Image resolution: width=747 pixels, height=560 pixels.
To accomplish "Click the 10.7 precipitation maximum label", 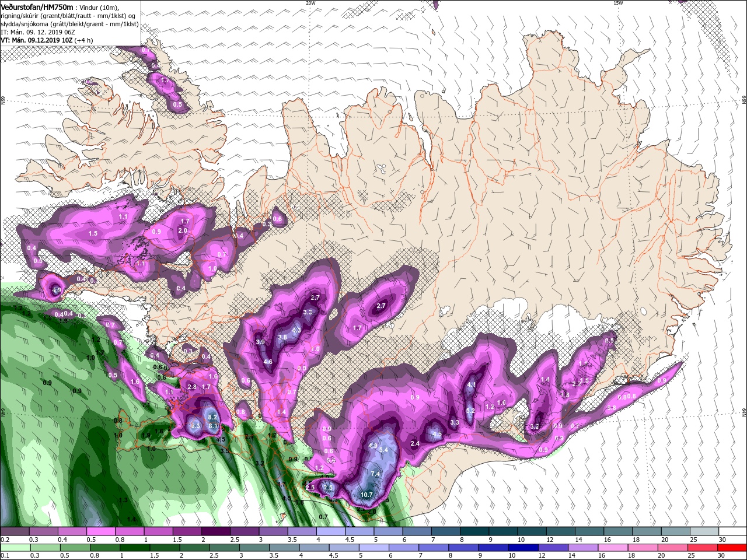I will (366, 495).
